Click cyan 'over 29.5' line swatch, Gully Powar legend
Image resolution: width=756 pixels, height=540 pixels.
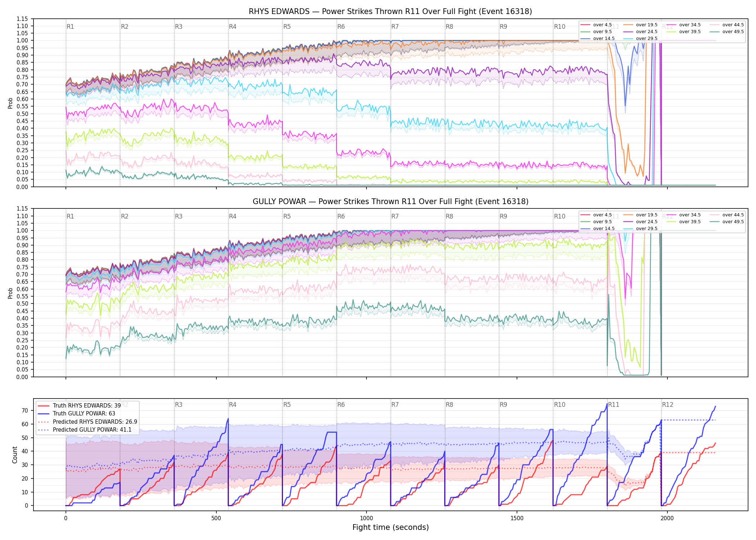628,229
